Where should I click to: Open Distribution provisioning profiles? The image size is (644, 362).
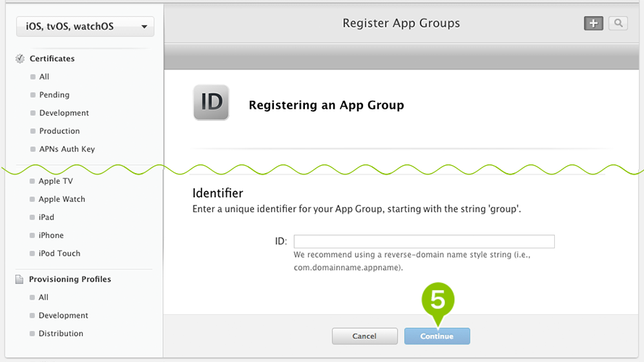(x=61, y=333)
